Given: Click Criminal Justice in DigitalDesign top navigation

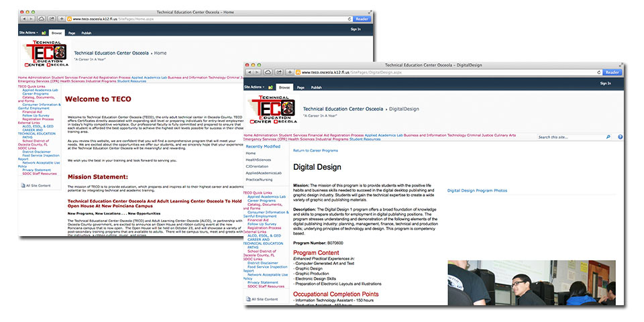Looking at the screenshot, I should tap(479, 135).
